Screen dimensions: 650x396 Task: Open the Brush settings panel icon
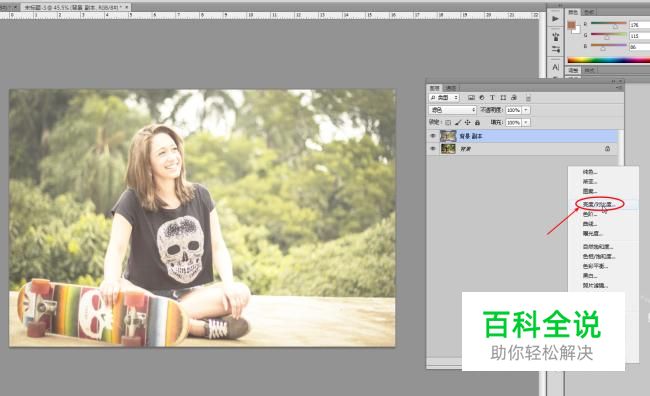coord(555,49)
